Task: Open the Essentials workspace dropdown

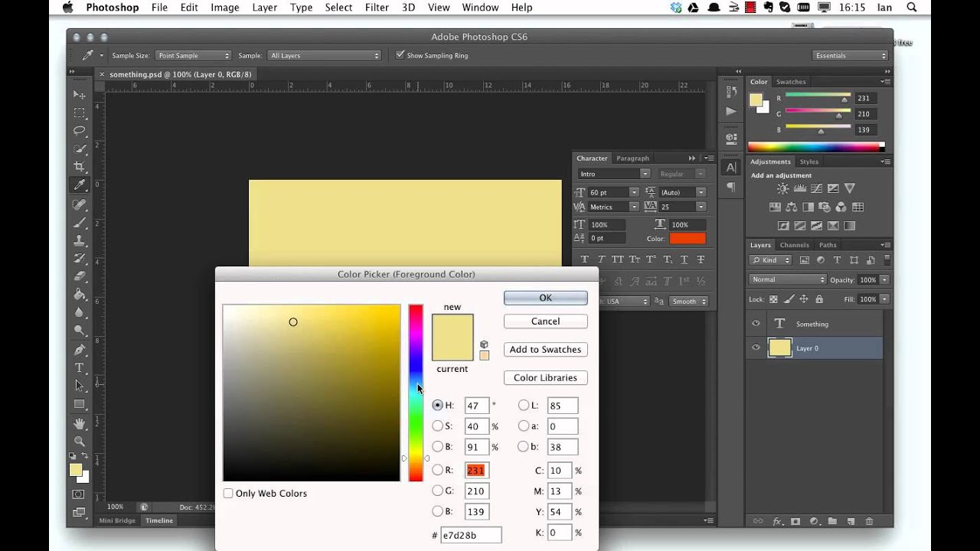Action: pyautogui.click(x=851, y=55)
